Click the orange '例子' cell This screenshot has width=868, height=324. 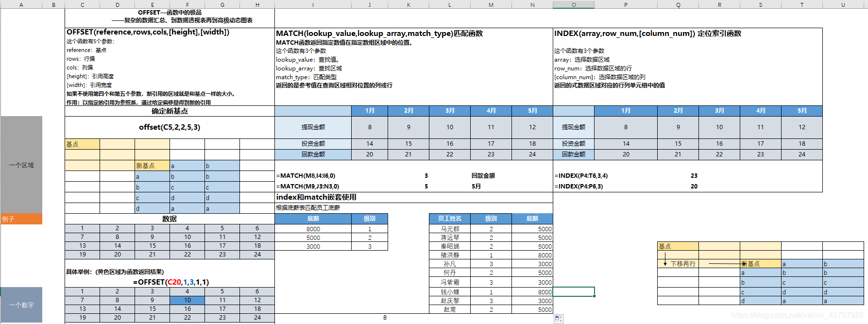click(x=21, y=219)
